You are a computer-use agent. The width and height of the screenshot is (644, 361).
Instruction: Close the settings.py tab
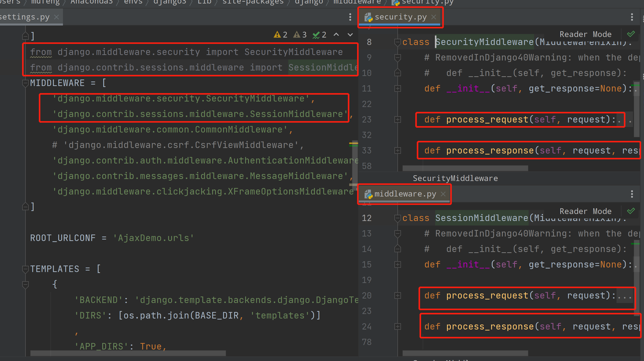point(56,17)
